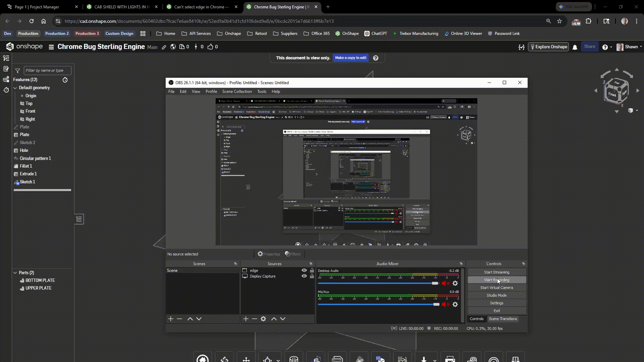644x362 pixels.
Task: Collapse the Parts (2) list
Action: [x=15, y=273]
